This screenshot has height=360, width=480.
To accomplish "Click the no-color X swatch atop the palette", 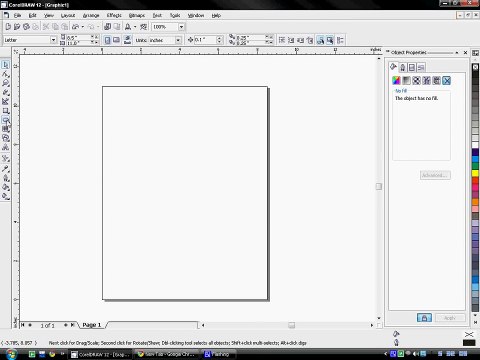I will tap(475, 67).
